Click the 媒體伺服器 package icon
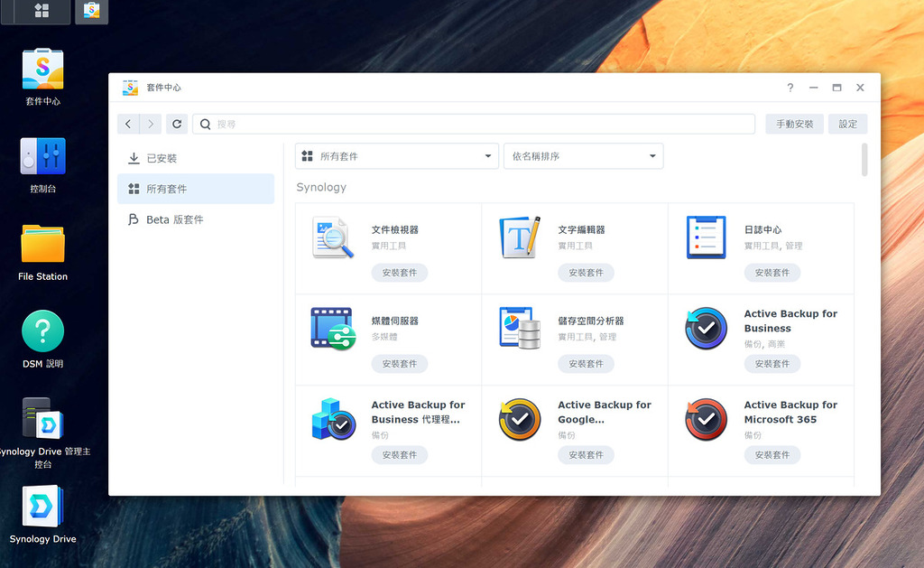Viewport: 924px width, 568px height. pos(333,329)
